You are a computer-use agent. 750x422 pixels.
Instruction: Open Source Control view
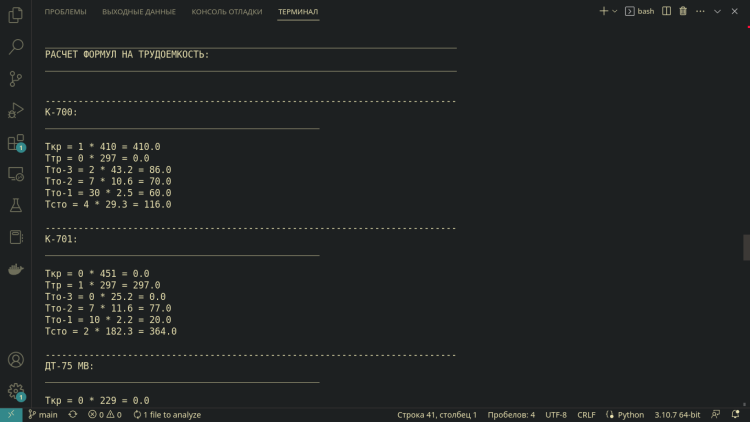click(15, 78)
